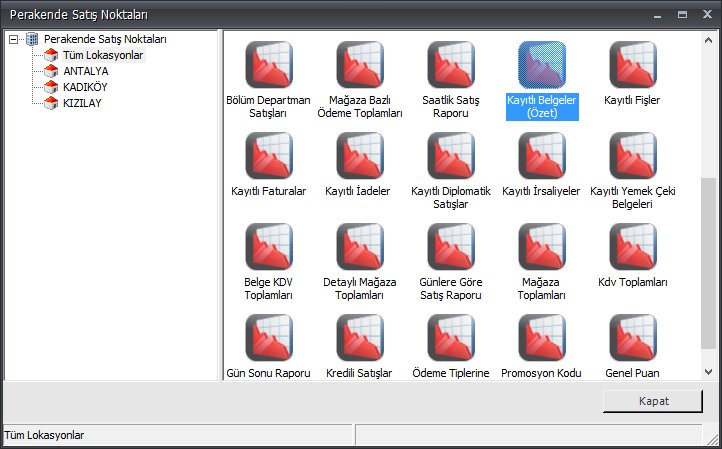Open Kayıtlı Yemek Çeki Belgeleri icon
This screenshot has height=449, width=722.
[x=633, y=156]
